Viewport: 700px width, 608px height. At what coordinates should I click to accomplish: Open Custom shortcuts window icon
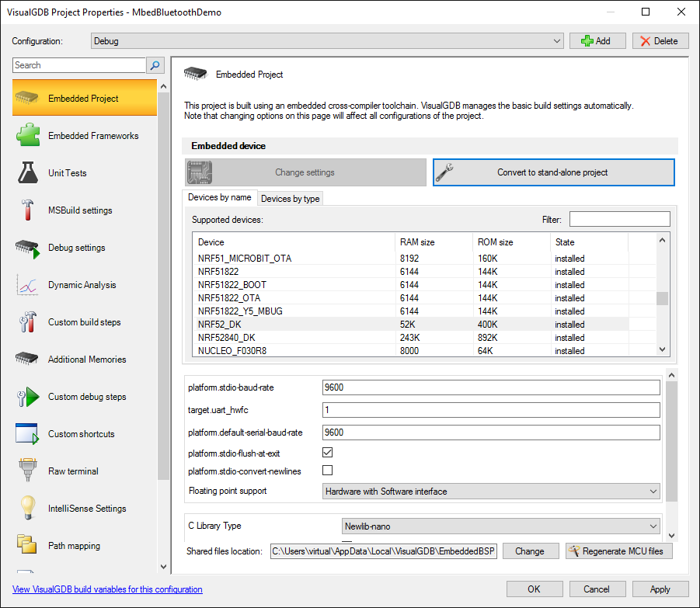(x=26, y=433)
